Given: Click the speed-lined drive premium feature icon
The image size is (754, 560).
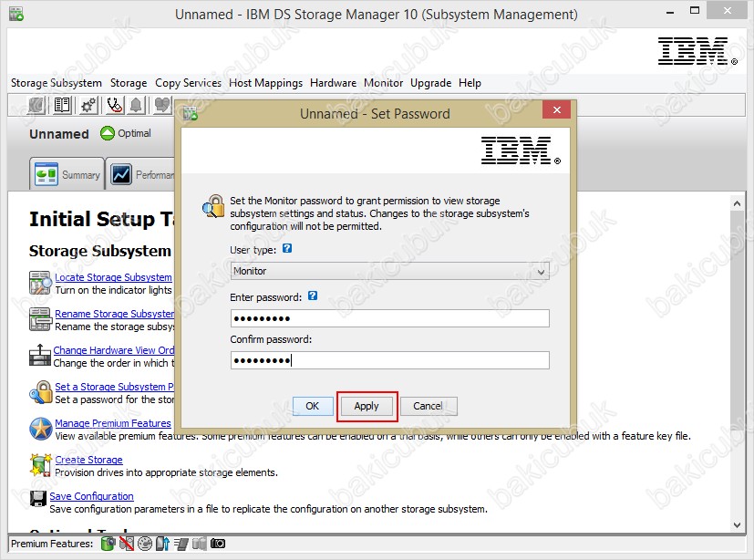Looking at the screenshot, I should 181,544.
